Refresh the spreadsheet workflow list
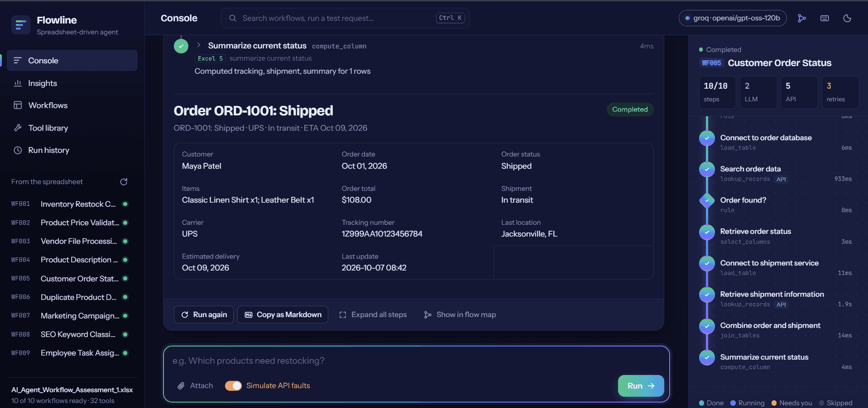The height and width of the screenshot is (408, 868). point(124,182)
